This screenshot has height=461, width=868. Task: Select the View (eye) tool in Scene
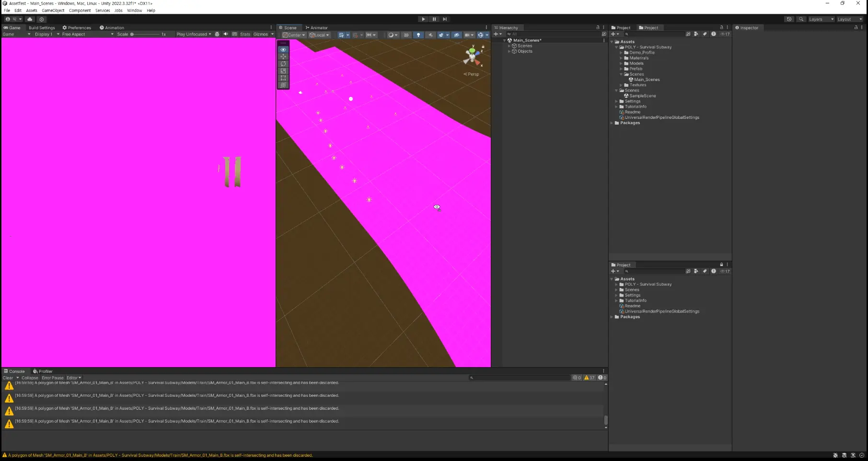pyautogui.click(x=283, y=49)
